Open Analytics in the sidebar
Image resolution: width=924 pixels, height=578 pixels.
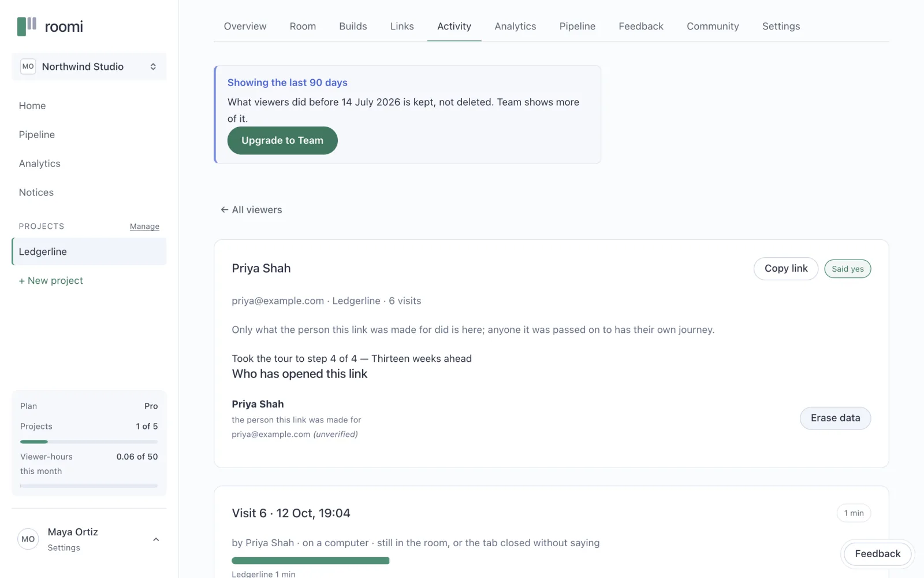pyautogui.click(x=40, y=164)
